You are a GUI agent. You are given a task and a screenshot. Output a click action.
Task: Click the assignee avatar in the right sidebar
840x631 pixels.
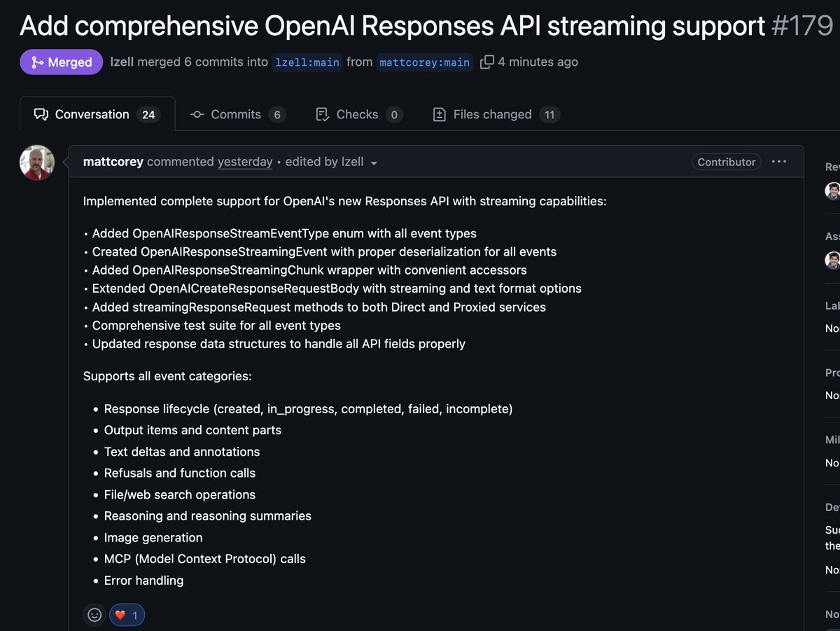click(x=833, y=260)
